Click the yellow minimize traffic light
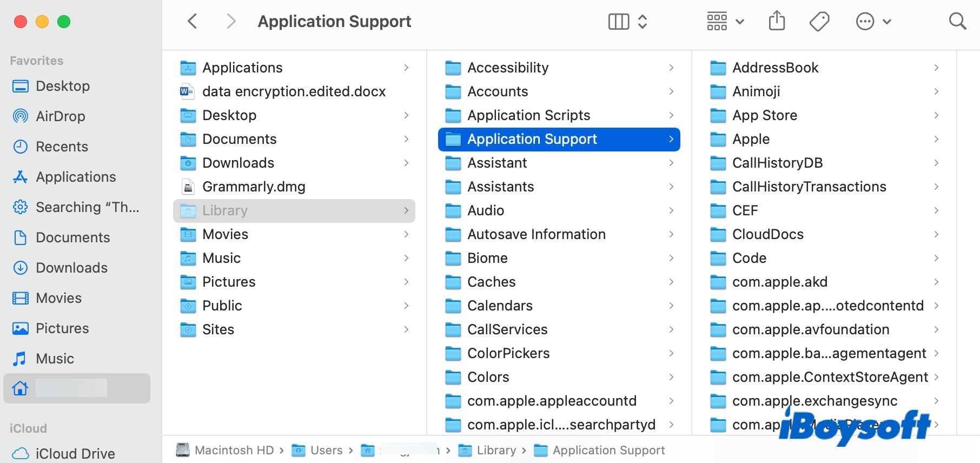The image size is (980, 463). [x=42, y=22]
